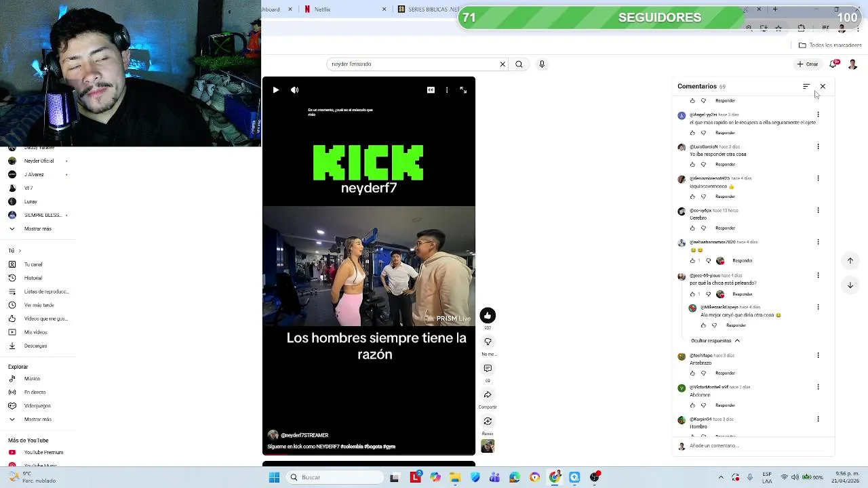Open options for @VictorMontiel comment
The image size is (868, 488).
click(x=818, y=387)
